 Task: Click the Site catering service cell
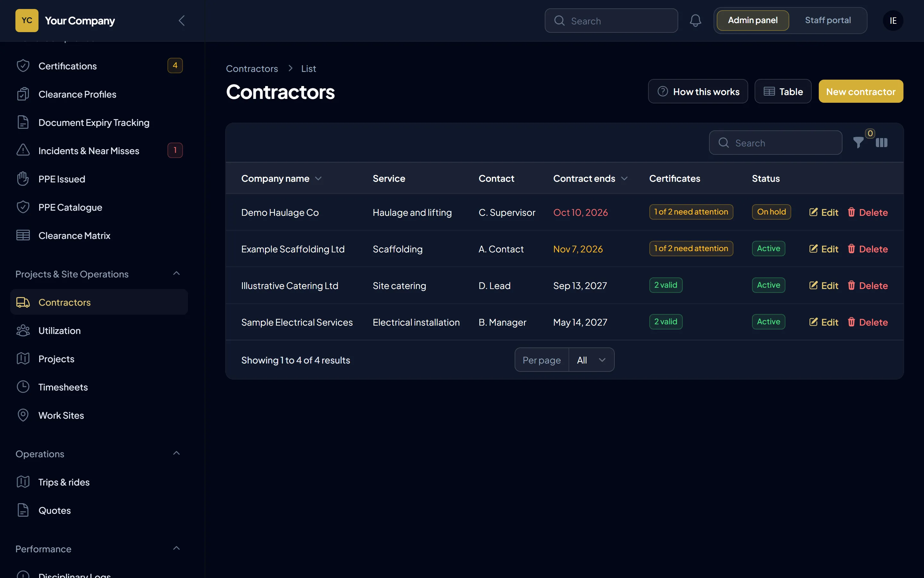(399, 285)
